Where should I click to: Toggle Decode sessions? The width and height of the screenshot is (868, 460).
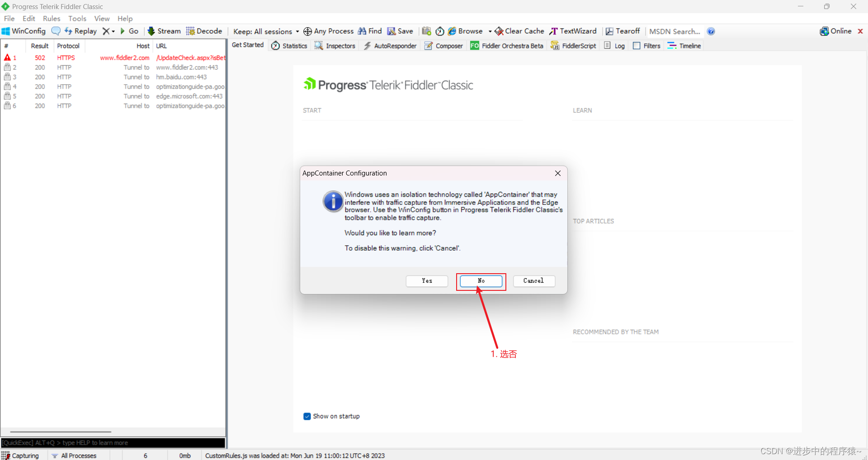pos(204,31)
